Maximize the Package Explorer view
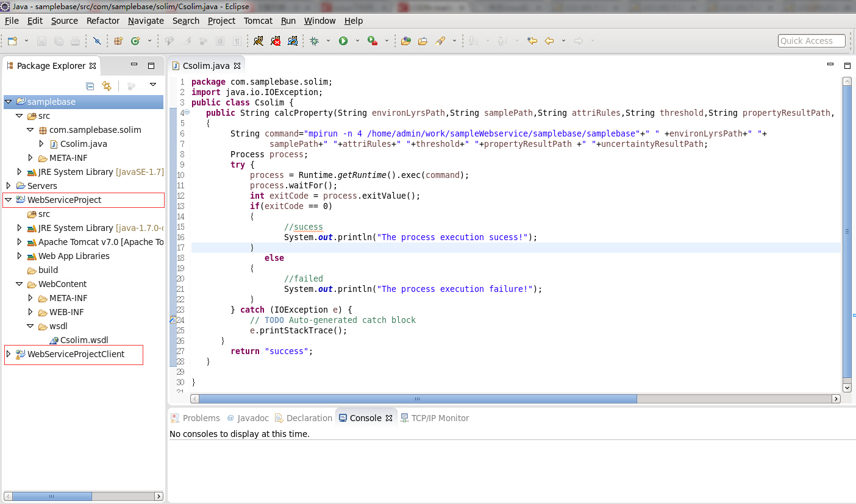The height and width of the screenshot is (504, 856). pos(151,65)
